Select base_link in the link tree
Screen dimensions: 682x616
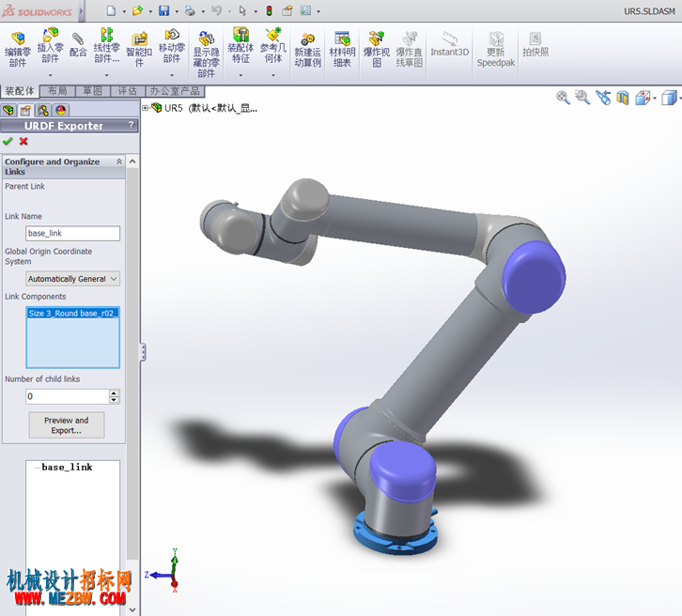point(67,468)
